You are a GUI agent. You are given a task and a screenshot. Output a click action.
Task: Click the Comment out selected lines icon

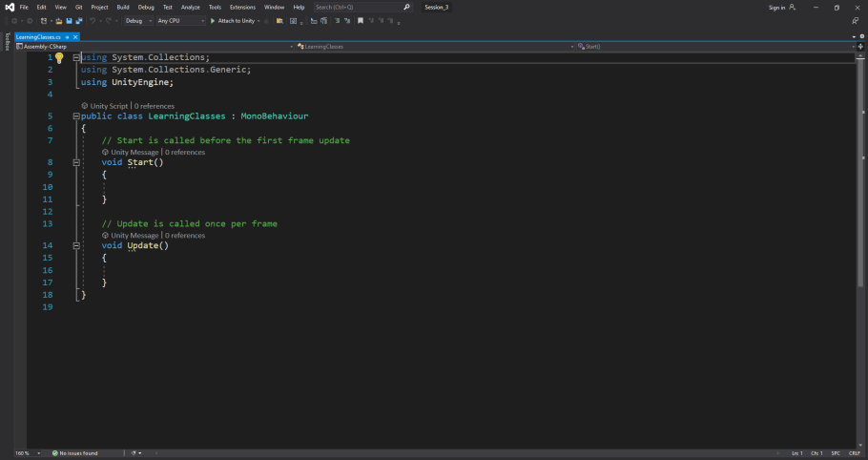click(337, 20)
